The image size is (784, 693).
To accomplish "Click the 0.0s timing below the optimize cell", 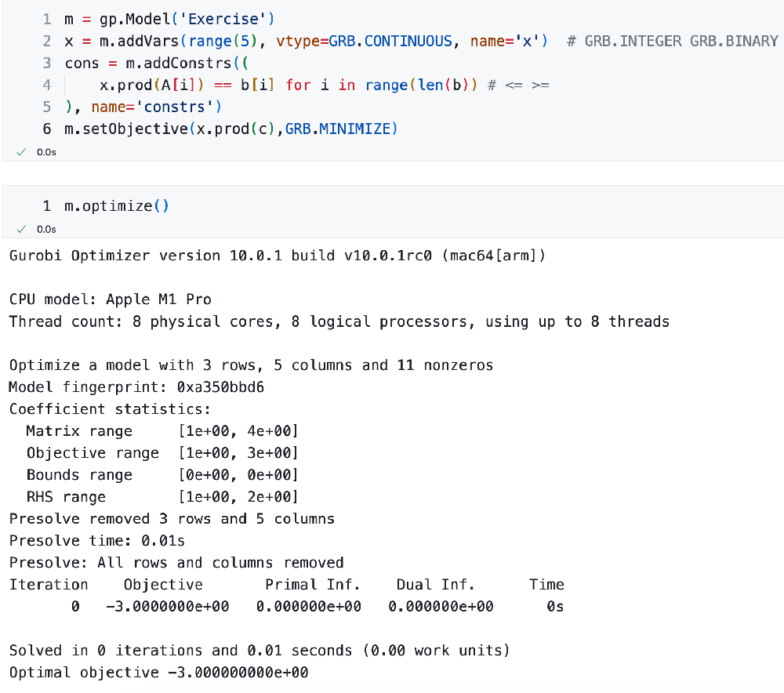I will pos(45,228).
